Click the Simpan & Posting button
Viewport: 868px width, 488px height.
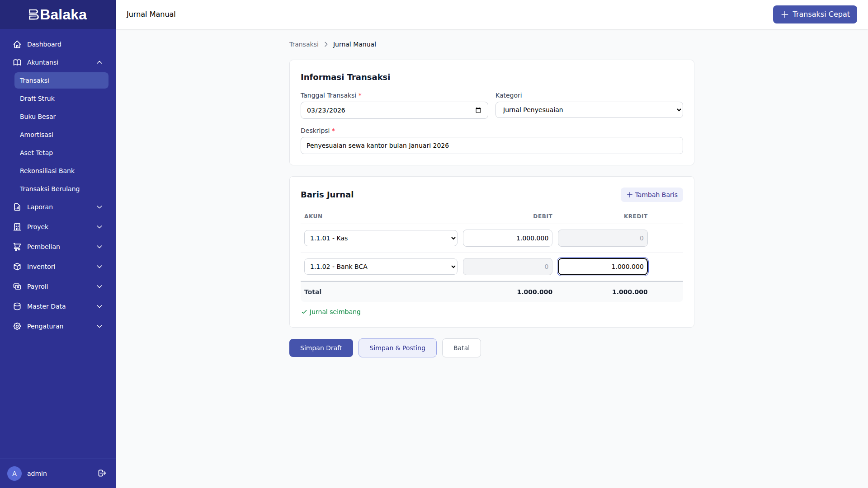pos(397,348)
